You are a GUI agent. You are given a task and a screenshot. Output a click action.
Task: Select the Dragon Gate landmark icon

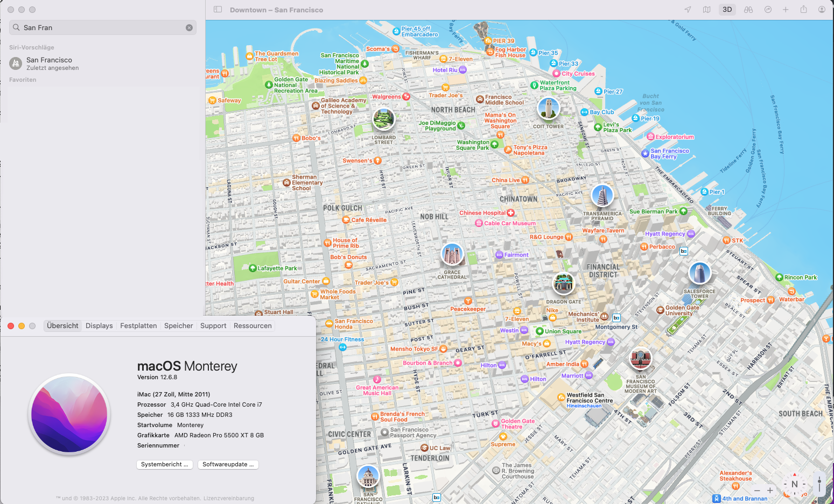[x=564, y=283]
